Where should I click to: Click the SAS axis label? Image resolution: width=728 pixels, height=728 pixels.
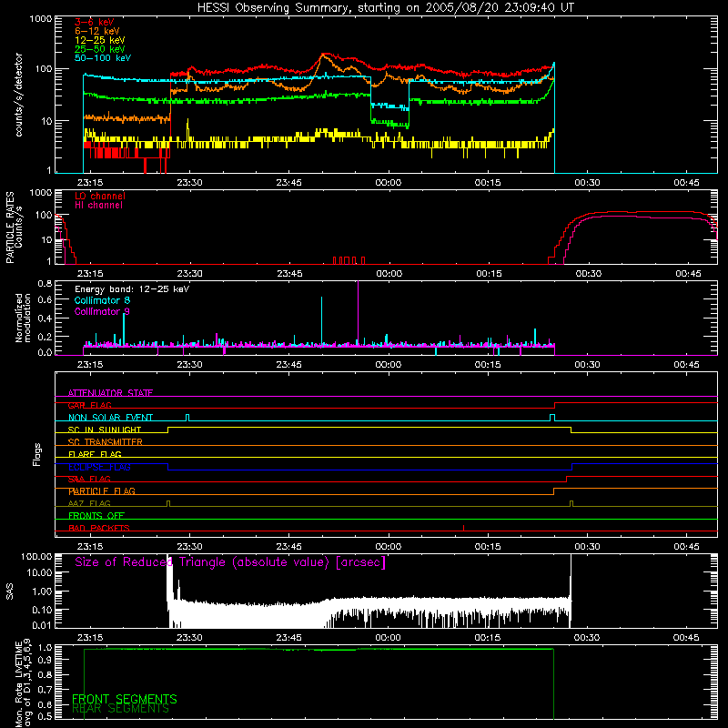click(x=9, y=591)
